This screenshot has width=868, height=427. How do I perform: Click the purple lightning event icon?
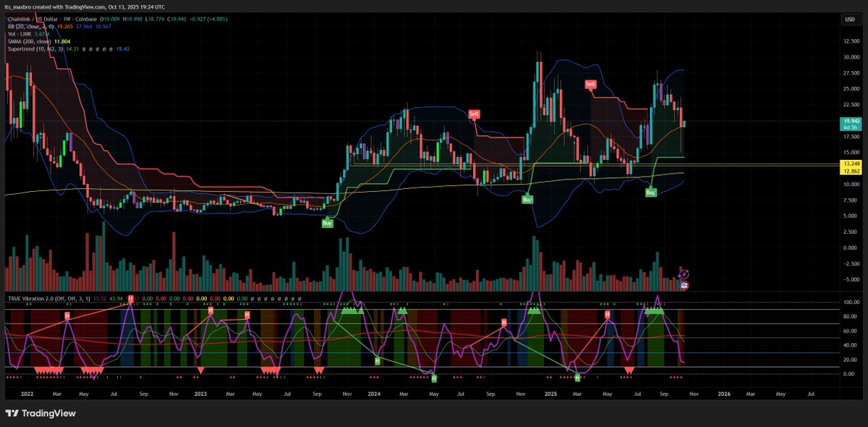point(684,274)
